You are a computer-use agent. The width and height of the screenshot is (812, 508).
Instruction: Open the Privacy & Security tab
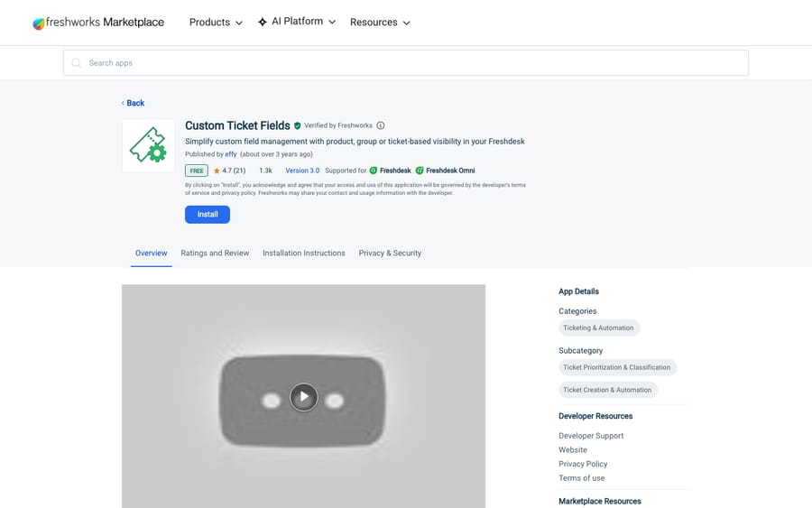click(x=390, y=253)
